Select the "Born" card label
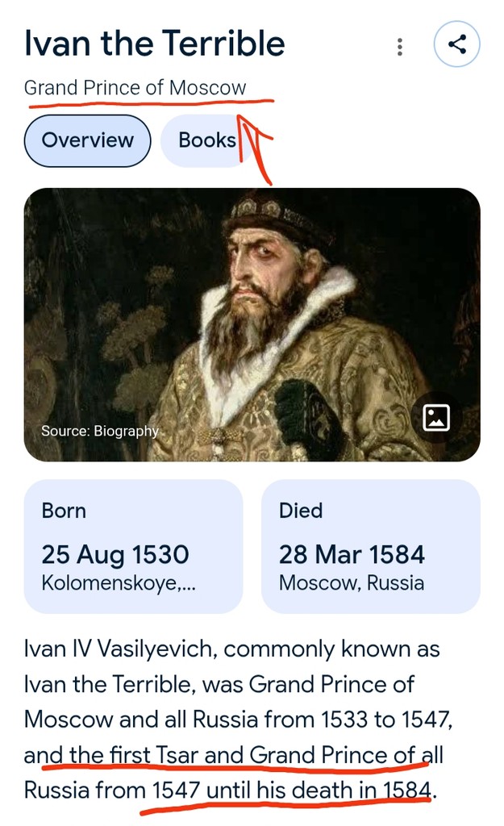Viewport: 504px width, 826px height. [64, 511]
